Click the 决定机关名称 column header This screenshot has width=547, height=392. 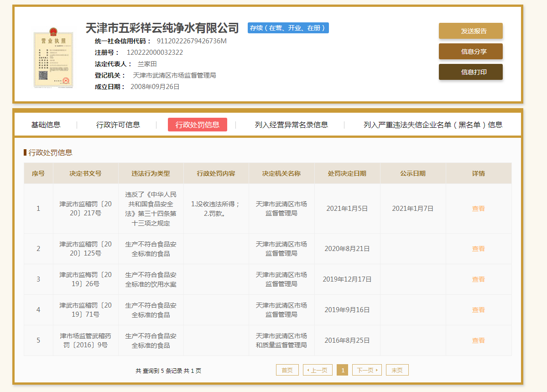point(281,173)
